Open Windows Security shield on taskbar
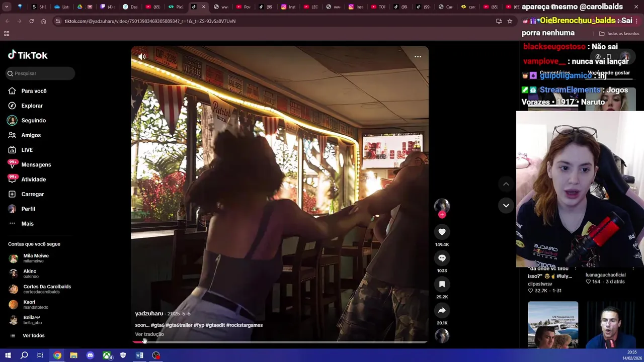The height and width of the screenshot is (362, 644). coord(123,355)
